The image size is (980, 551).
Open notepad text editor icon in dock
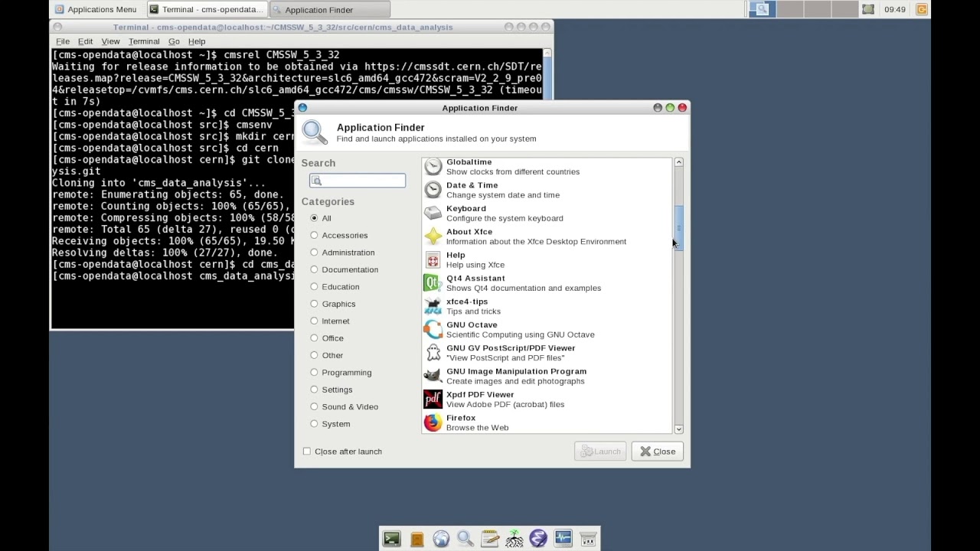pyautogui.click(x=490, y=539)
